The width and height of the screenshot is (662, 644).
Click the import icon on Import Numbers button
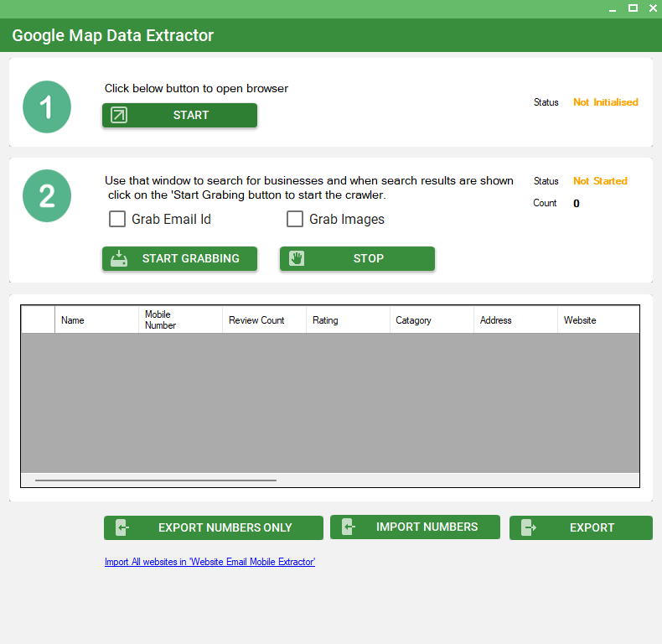349,527
